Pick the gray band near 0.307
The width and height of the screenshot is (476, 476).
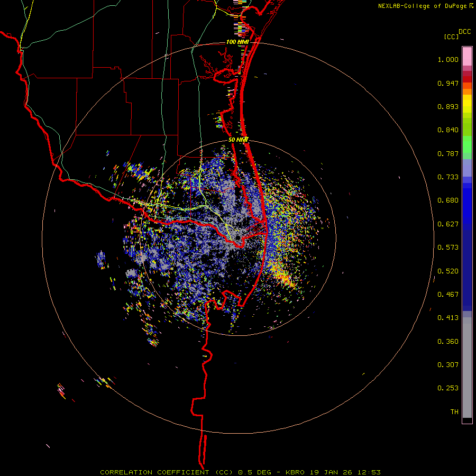(467, 368)
